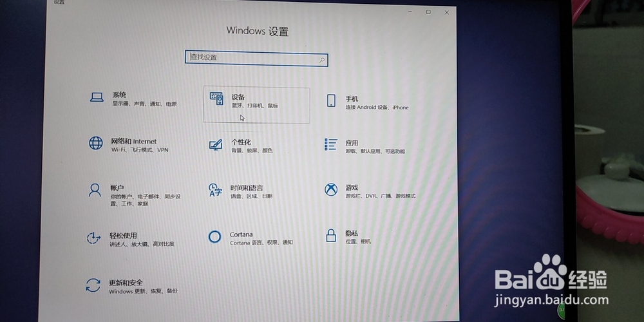Screen dimensions: 644x322
Task: Click text 连接 Android 设备、iPhone
Action: click(377, 108)
